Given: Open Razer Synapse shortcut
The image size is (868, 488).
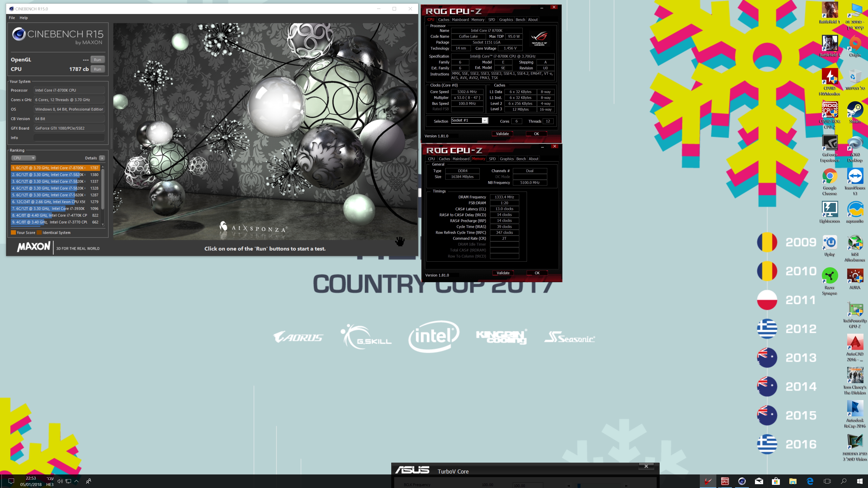Looking at the screenshot, I should coord(829,282).
